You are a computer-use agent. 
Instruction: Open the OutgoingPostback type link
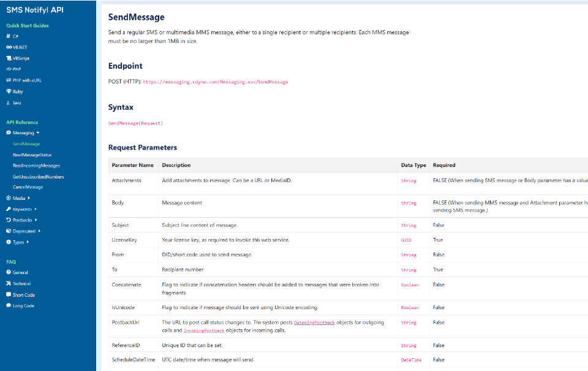314,323
